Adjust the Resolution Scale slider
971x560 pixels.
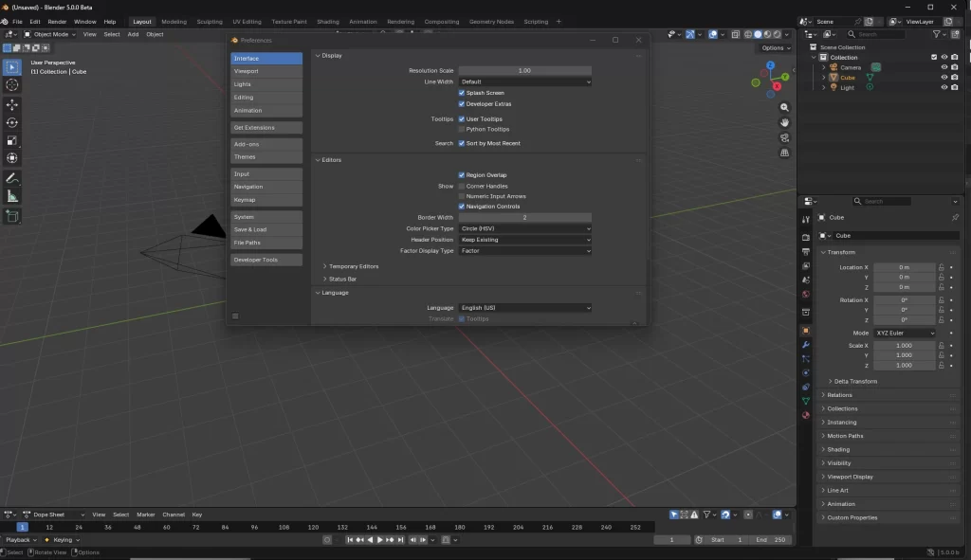[525, 69]
